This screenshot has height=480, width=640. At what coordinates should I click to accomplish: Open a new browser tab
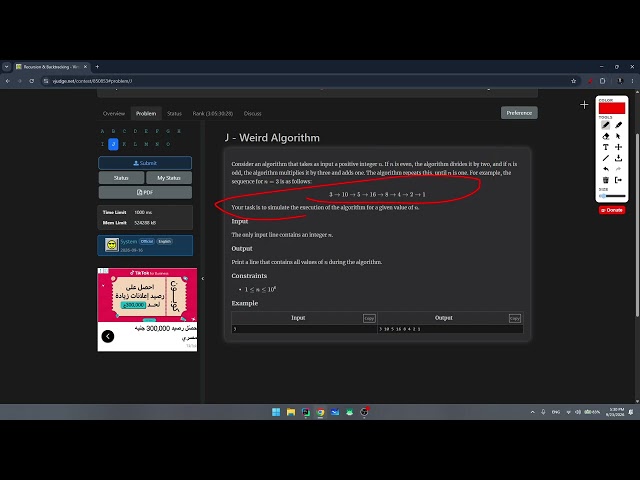click(97, 67)
